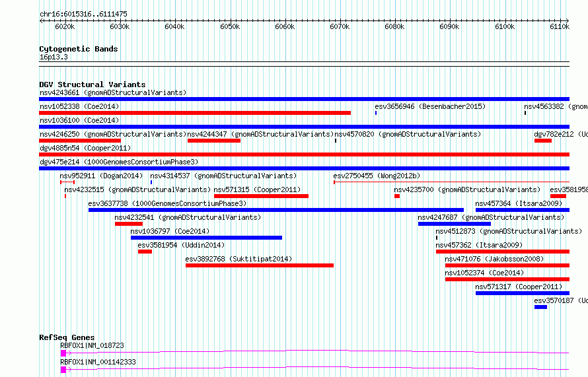Click the nsv4512873 gnomAD variant label

click(x=509, y=231)
